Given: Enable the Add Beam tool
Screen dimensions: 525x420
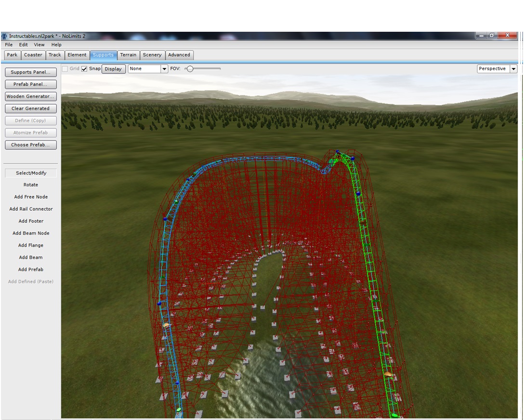Looking at the screenshot, I should (30, 257).
